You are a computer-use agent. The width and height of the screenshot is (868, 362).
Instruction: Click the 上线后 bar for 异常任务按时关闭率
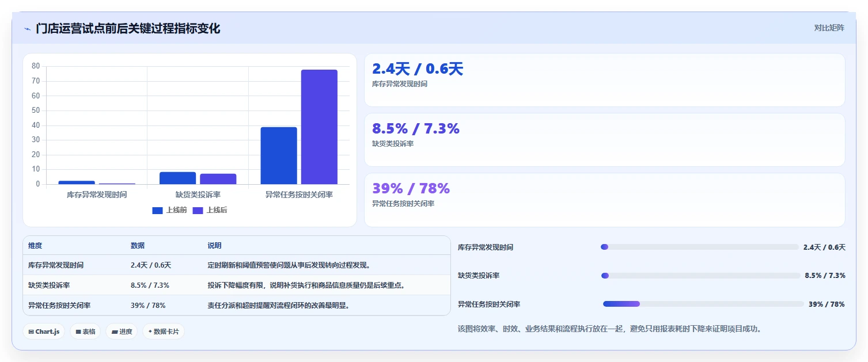point(319,127)
